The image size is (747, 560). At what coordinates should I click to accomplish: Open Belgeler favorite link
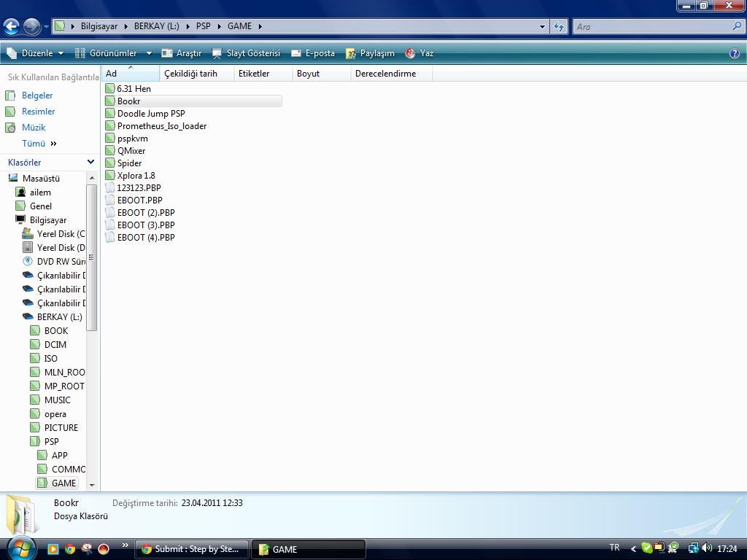pyautogui.click(x=36, y=96)
